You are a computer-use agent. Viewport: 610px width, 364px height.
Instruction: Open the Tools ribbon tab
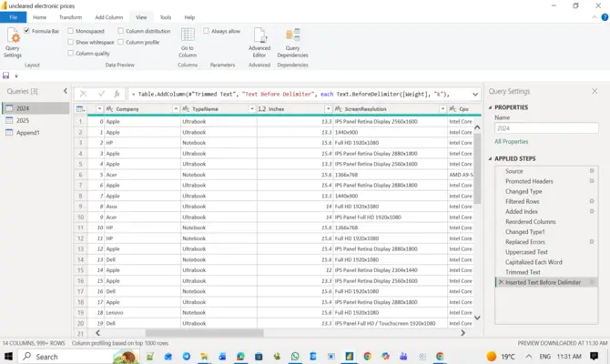coord(166,17)
